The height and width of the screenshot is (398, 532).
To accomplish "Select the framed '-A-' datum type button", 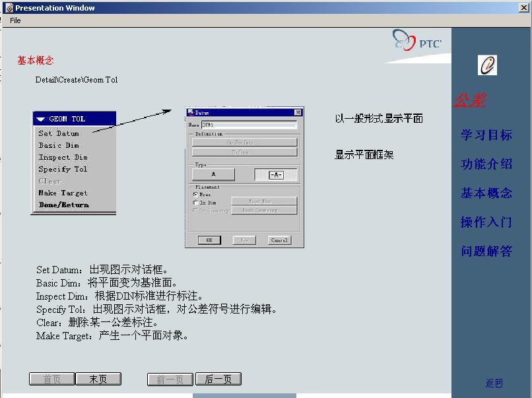I will pos(276,175).
